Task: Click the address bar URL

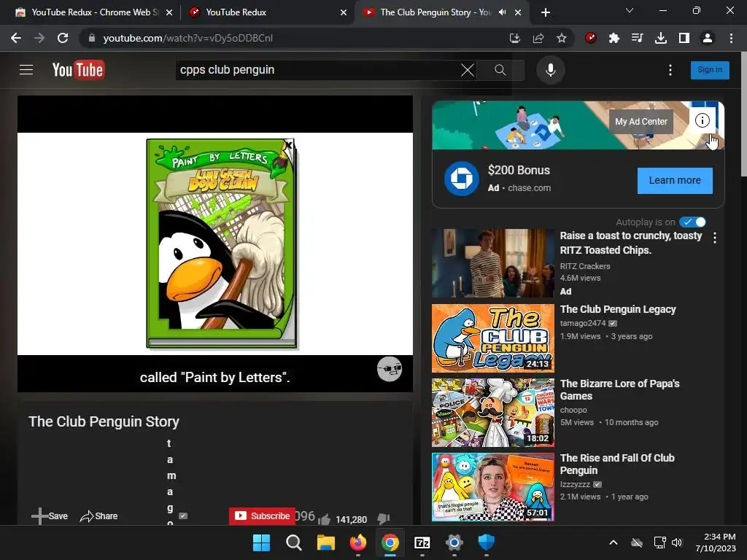Action: [x=187, y=38]
